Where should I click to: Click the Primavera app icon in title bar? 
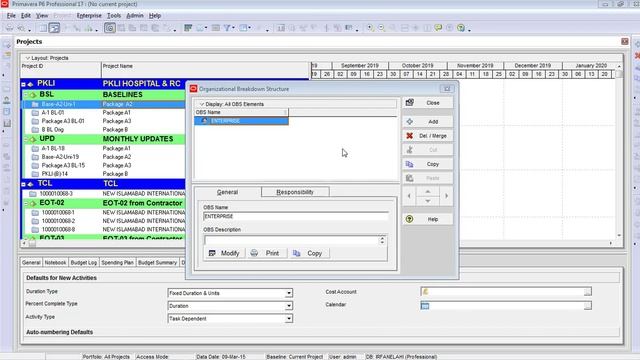tap(4, 4)
